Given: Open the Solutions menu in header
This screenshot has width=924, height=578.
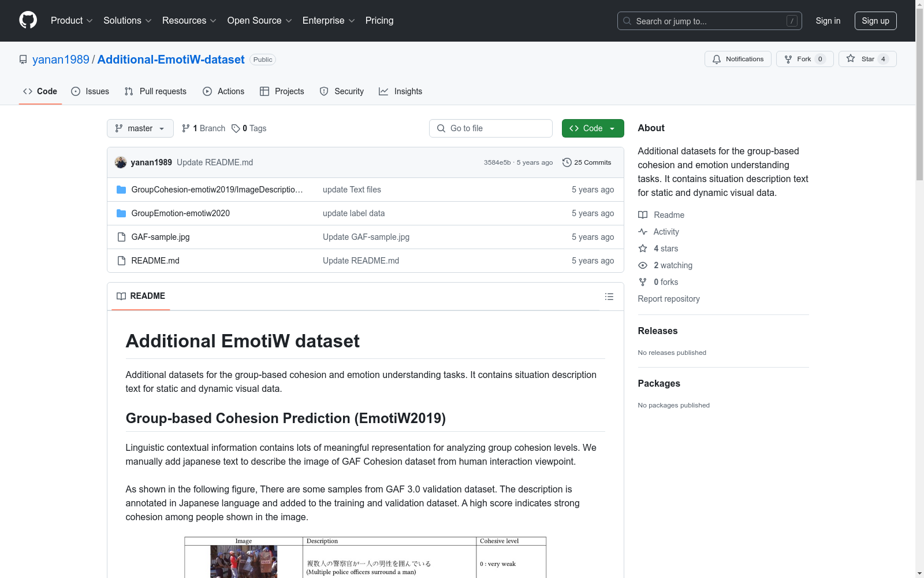Looking at the screenshot, I should click(127, 21).
